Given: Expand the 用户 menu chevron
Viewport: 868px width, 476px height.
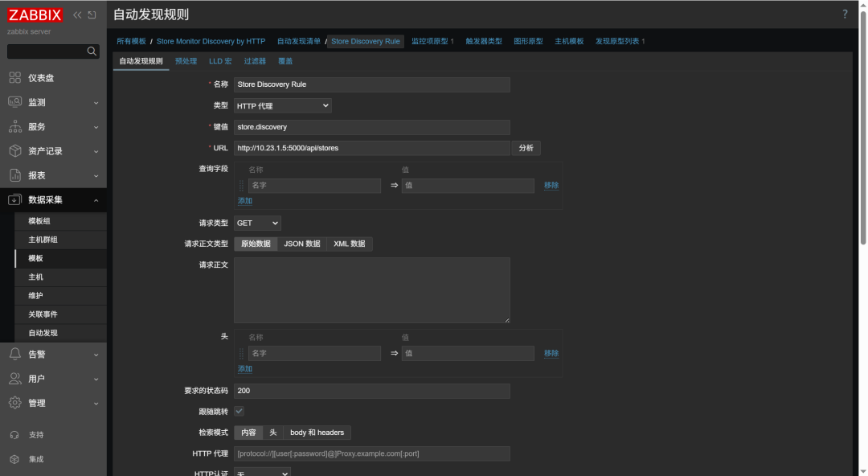Looking at the screenshot, I should (96, 380).
